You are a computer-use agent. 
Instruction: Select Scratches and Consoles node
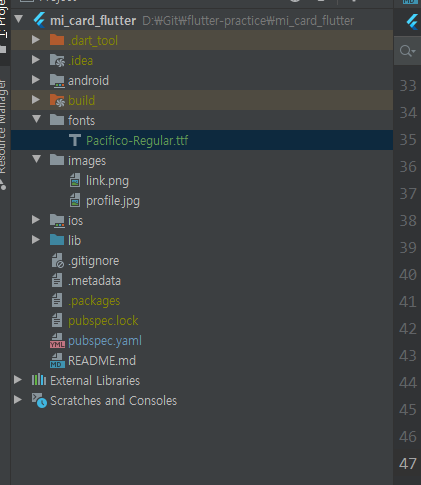pyautogui.click(x=113, y=400)
